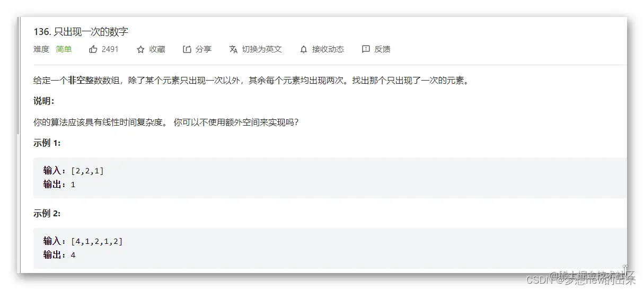Image resolution: width=644 pixels, height=290 pixels.
Task: Click the 难度 label
Action: click(41, 49)
